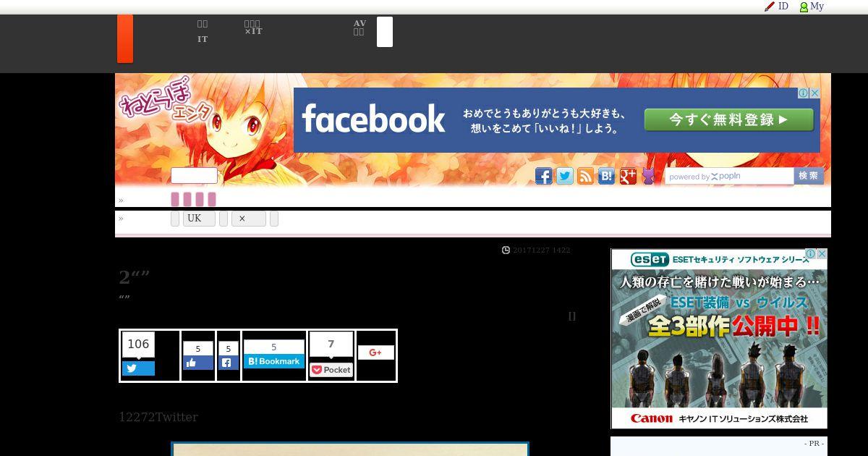
Task: Click the search submit button beside popIn
Action: pos(809,176)
